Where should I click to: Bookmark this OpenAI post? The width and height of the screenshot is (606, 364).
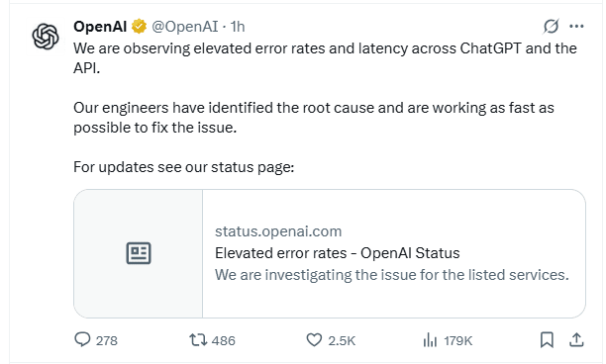click(547, 340)
